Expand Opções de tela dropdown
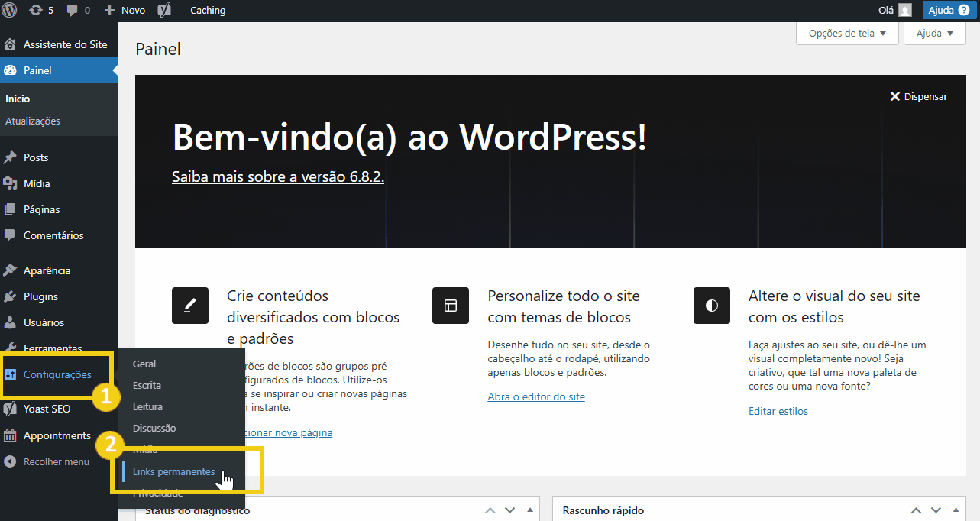This screenshot has width=980, height=521. 847,34
